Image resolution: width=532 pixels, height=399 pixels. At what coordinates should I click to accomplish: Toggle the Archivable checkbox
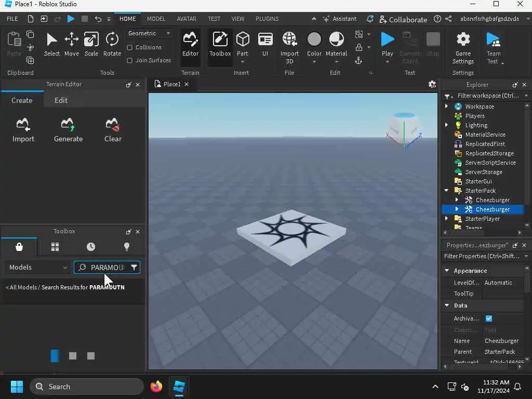coord(488,318)
